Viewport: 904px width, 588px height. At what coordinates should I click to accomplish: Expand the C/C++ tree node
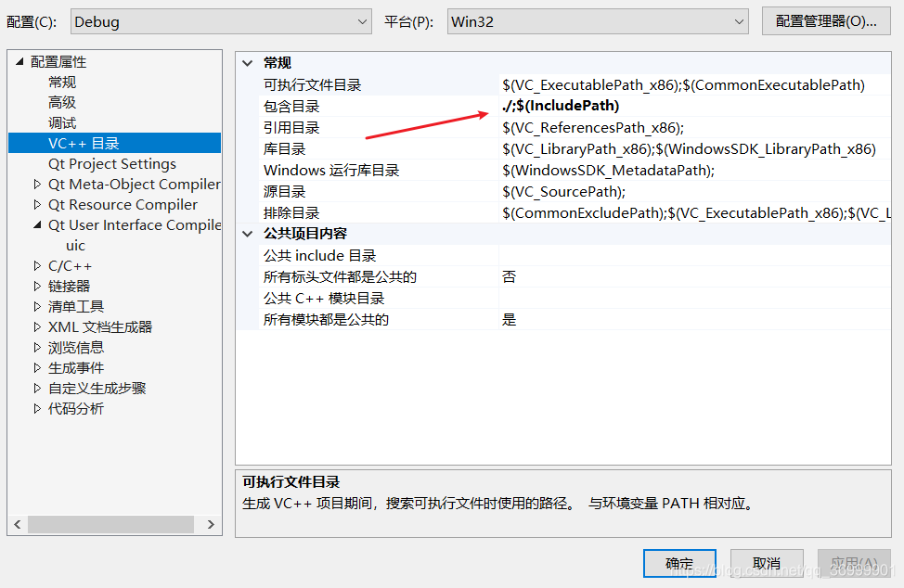(37, 266)
